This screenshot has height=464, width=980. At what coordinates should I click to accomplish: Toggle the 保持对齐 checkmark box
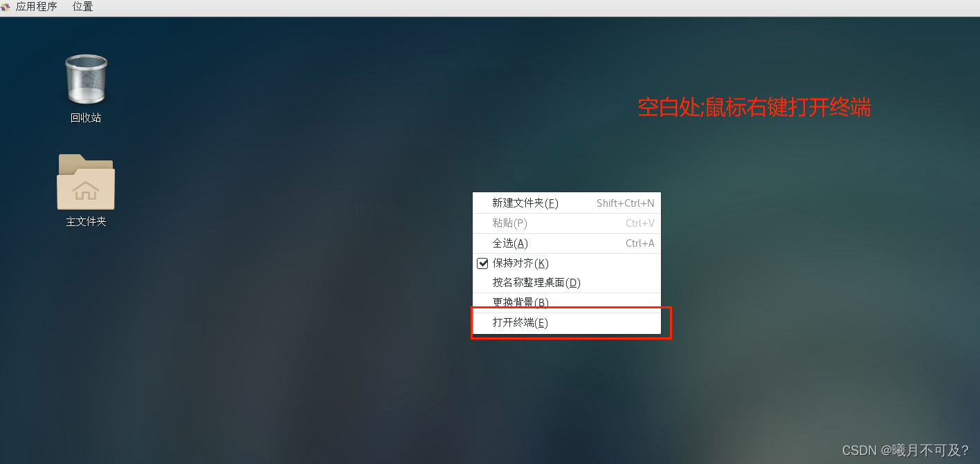click(x=483, y=263)
